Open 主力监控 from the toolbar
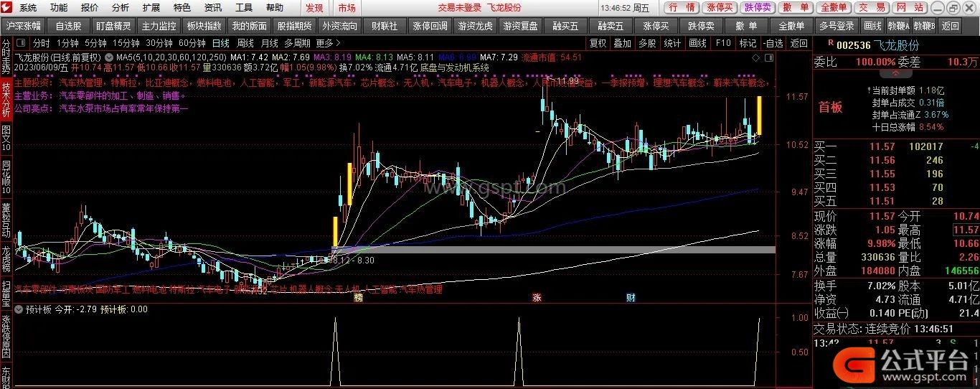 (x=159, y=25)
